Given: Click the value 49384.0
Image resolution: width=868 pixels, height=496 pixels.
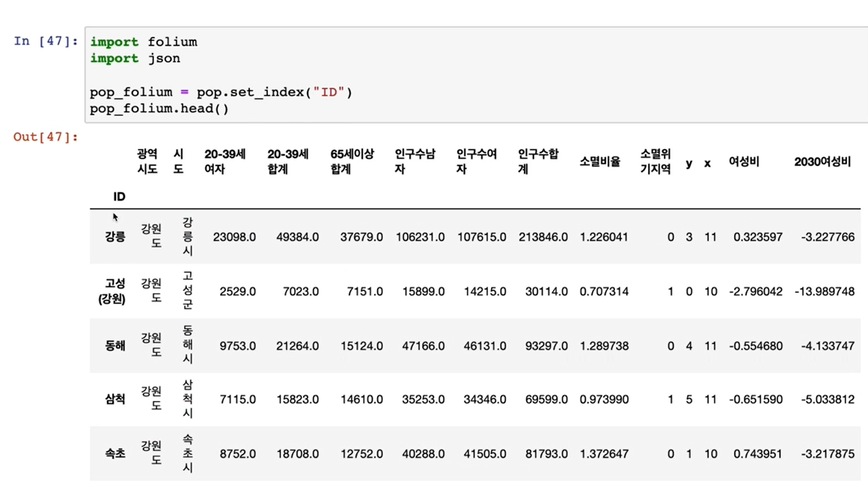Looking at the screenshot, I should point(297,237).
